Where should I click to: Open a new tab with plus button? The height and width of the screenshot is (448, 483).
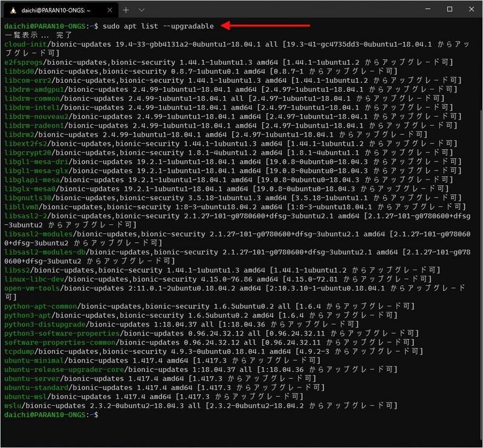coord(126,10)
